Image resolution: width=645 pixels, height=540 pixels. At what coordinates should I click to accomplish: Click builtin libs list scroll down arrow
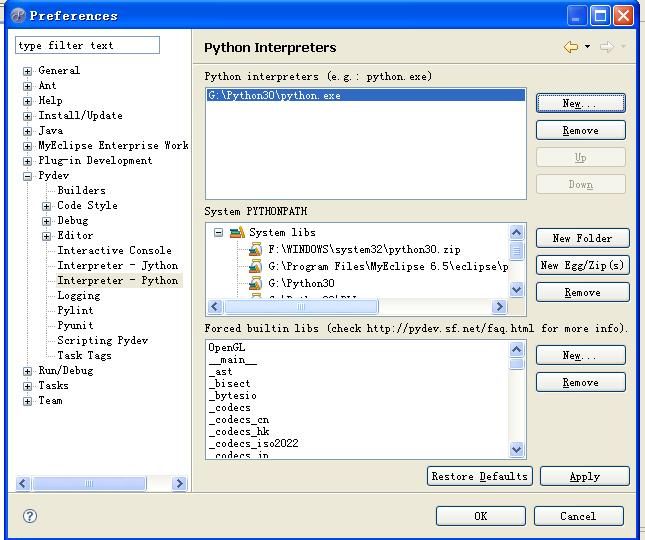tap(516, 449)
